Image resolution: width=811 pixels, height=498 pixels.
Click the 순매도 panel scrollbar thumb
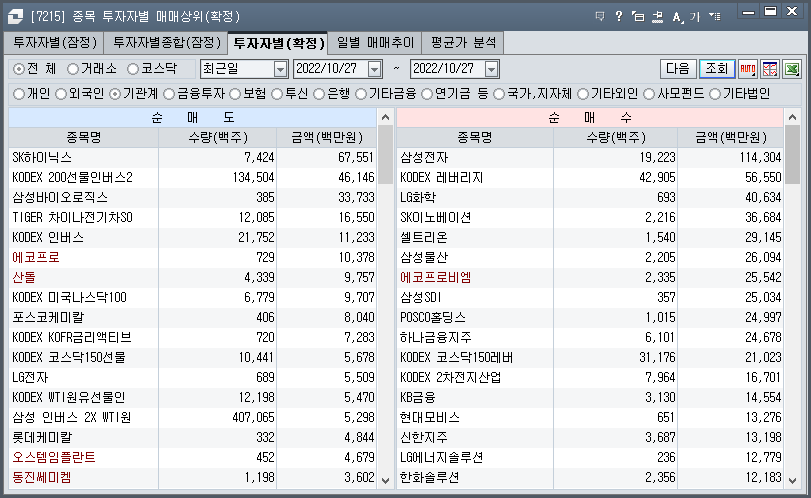385,155
